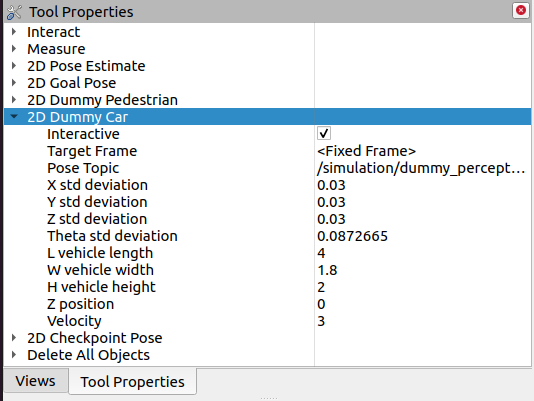This screenshot has height=401, width=534.
Task: Select the 2D Pose Estimate item
Action: pos(86,66)
